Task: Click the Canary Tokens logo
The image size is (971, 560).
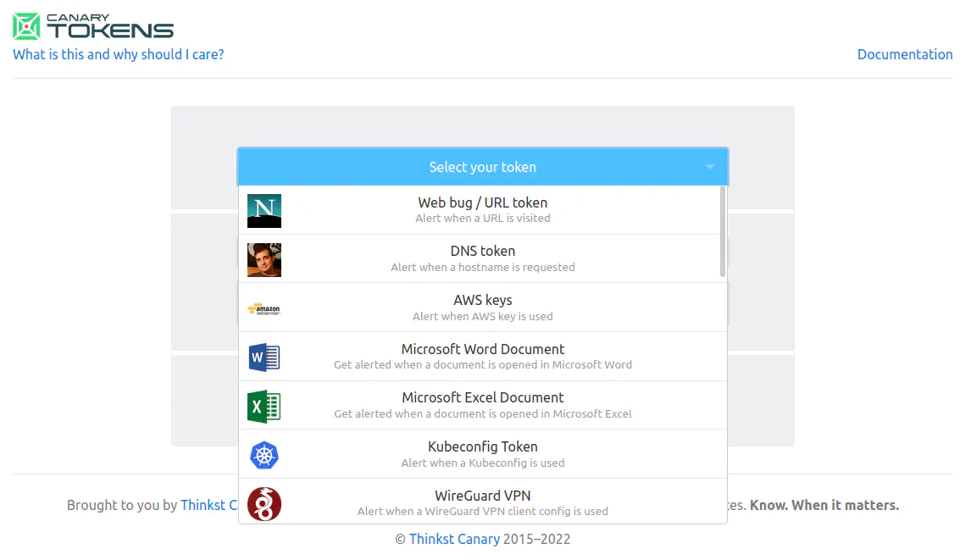Action: click(93, 26)
